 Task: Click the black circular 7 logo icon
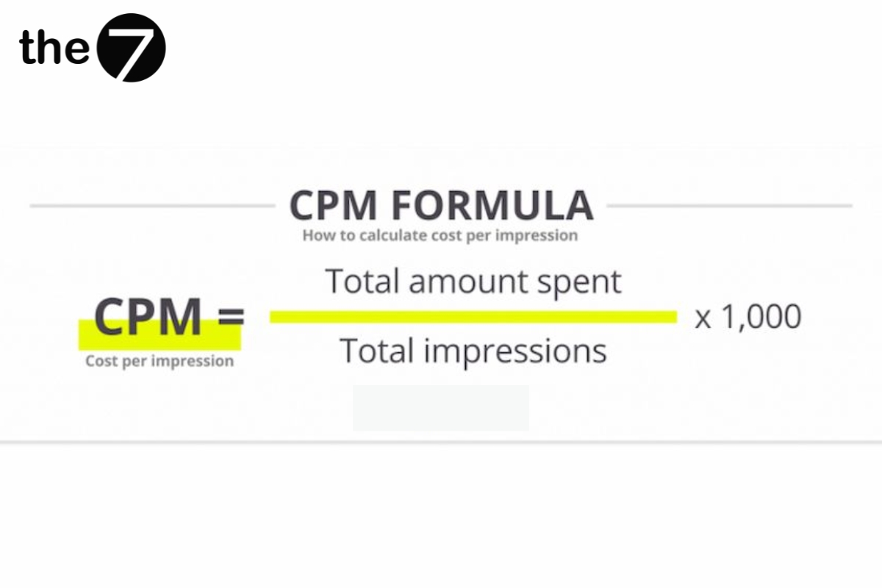pyautogui.click(x=132, y=47)
